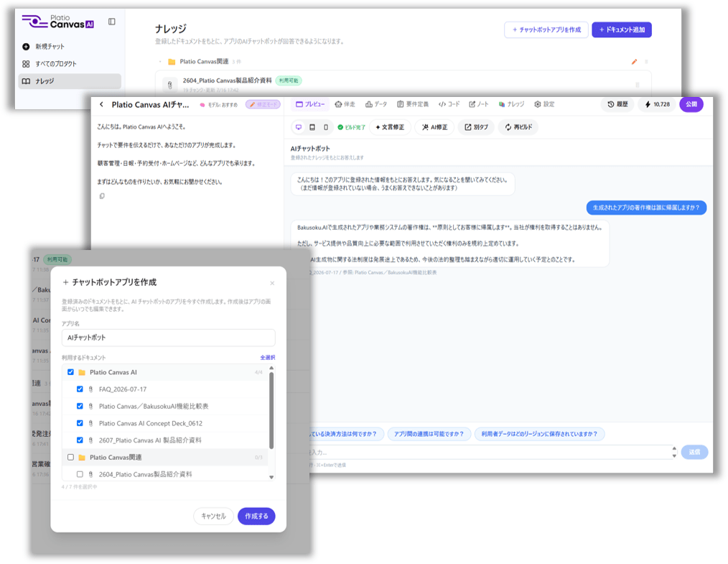This screenshot has height=564, width=728.
Task: Collapse the Platio Canvas関連 folder in knowledge list
Action: (160, 61)
